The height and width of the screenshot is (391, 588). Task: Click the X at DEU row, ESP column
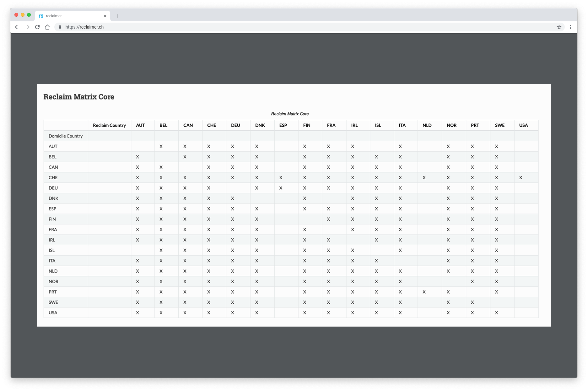click(281, 188)
